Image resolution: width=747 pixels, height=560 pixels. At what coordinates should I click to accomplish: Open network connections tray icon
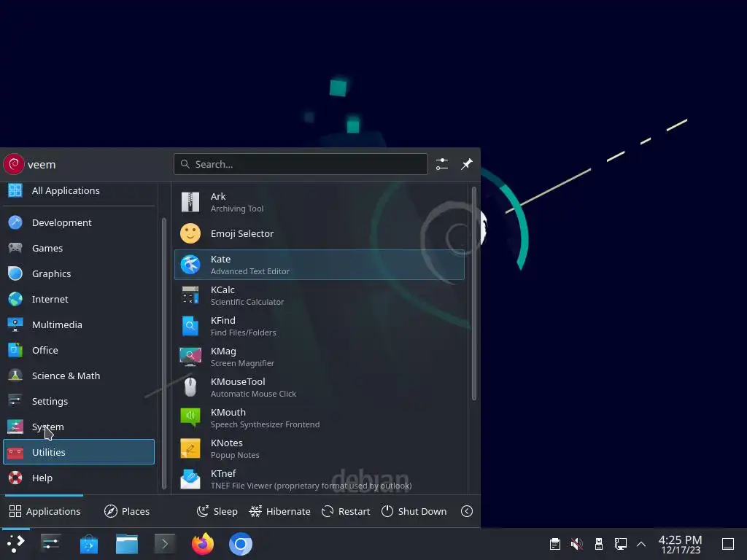[x=621, y=544]
